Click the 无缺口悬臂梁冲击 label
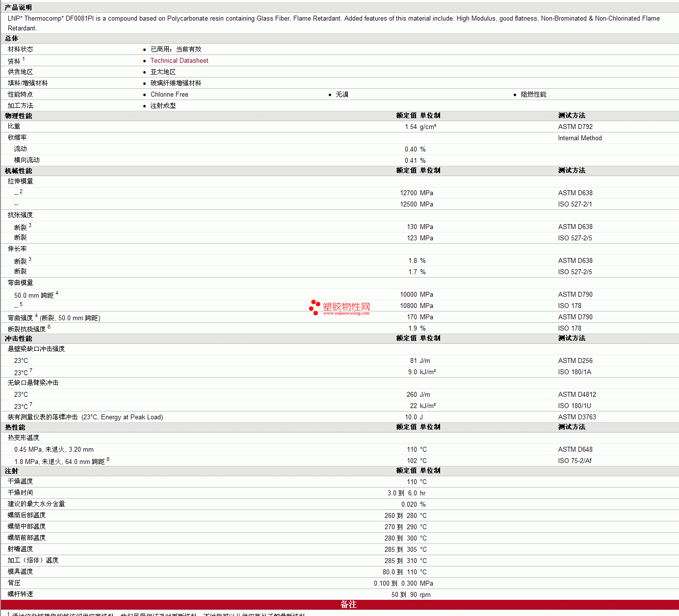 [33, 383]
